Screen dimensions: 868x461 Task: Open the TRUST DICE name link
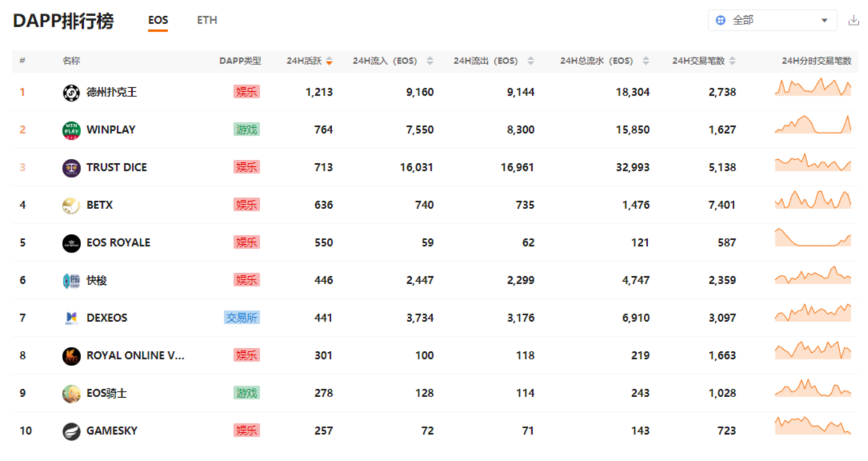[x=117, y=168]
